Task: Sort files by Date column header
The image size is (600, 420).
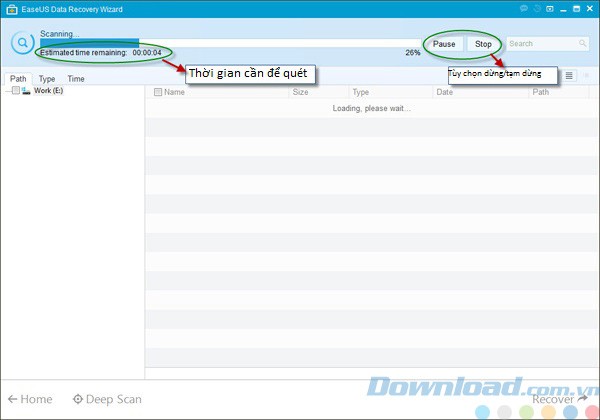Action: [x=444, y=92]
